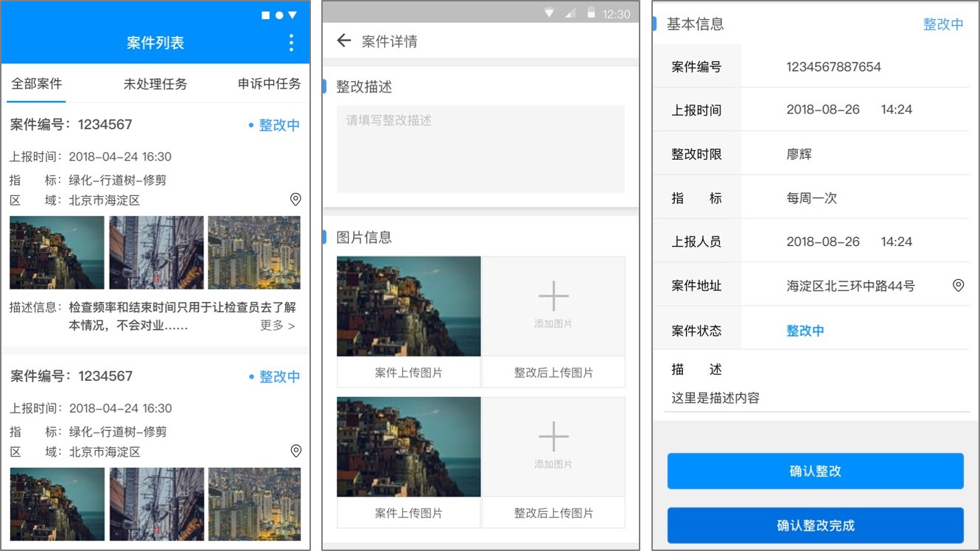Tap plus icon in second 添加图片 box
Image resolution: width=980 pixels, height=551 pixels.
[553, 437]
